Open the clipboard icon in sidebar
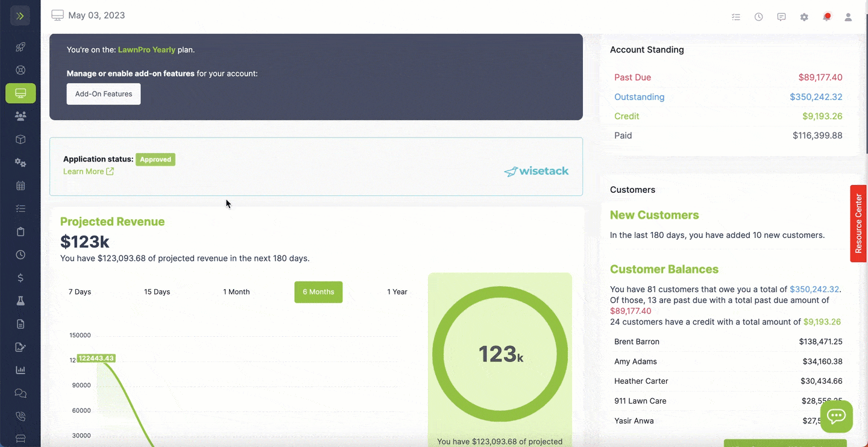Image resolution: width=868 pixels, height=447 pixels. click(20, 231)
